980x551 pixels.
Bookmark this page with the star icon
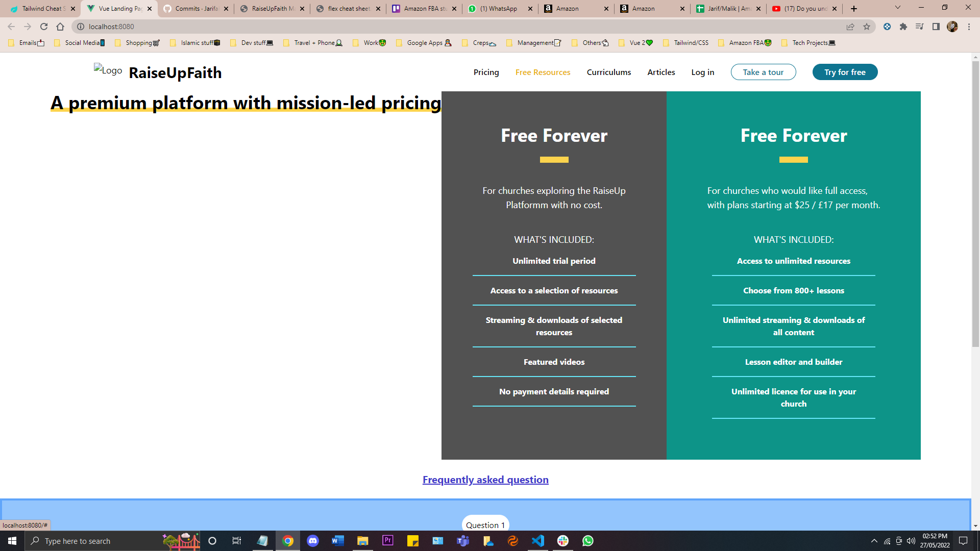click(867, 27)
